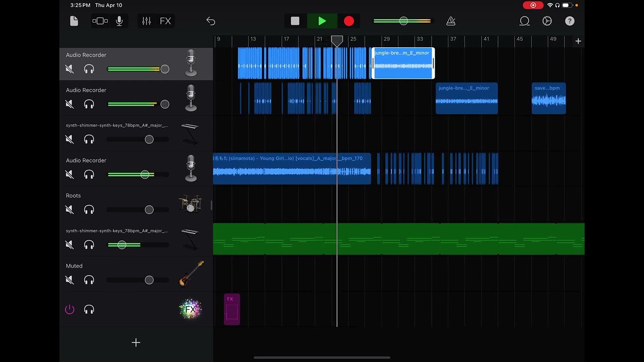This screenshot has height=362, width=644.
Task: Select the dark jungle-bre..._E_minor region
Action: (466, 98)
